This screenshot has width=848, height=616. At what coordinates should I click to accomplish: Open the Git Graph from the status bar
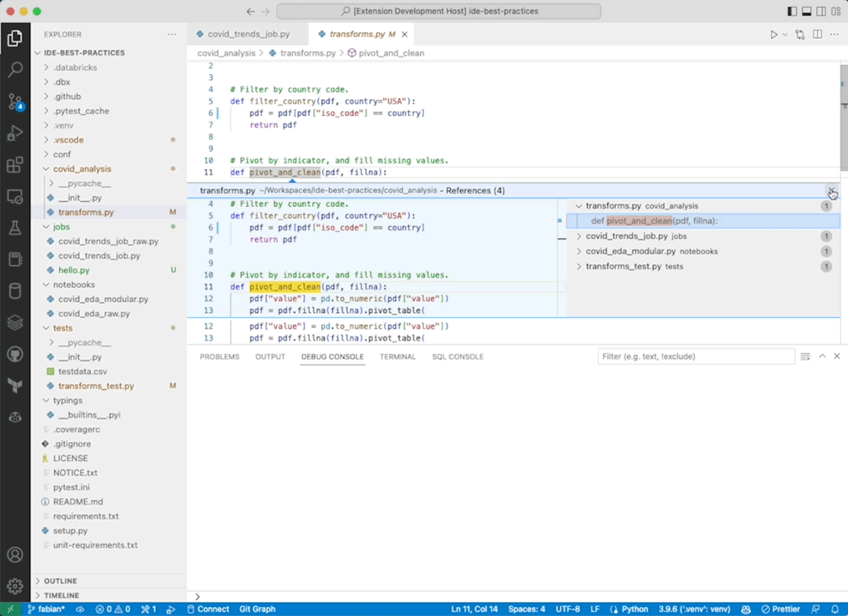(x=257, y=609)
